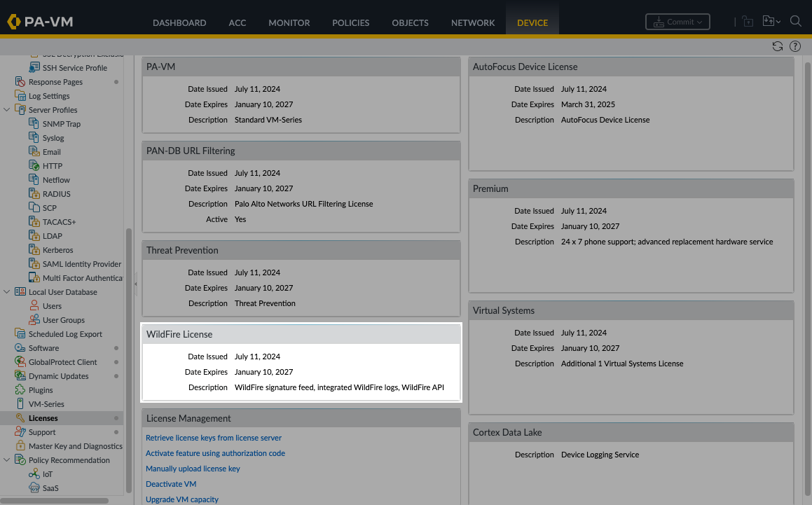This screenshot has width=812, height=505.
Task: Click the refresh icon below the toolbar
Action: pyautogui.click(x=777, y=46)
